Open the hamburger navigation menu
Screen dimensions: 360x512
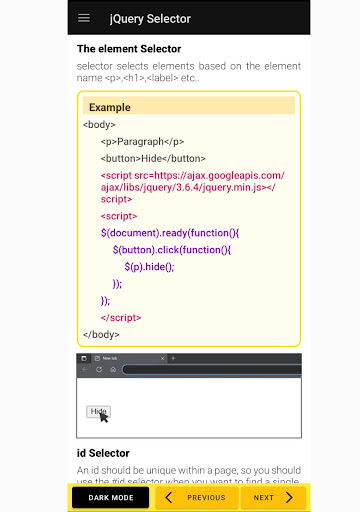click(84, 18)
